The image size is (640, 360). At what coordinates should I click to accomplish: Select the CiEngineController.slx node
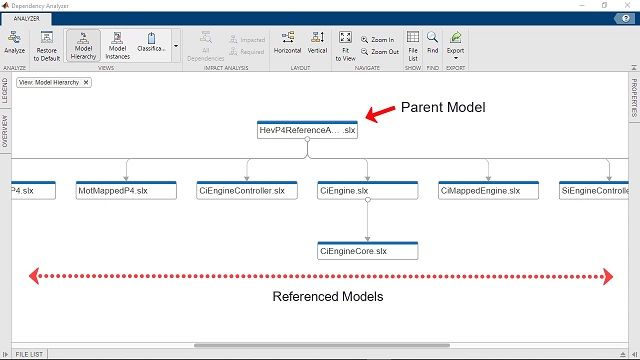coord(247,191)
